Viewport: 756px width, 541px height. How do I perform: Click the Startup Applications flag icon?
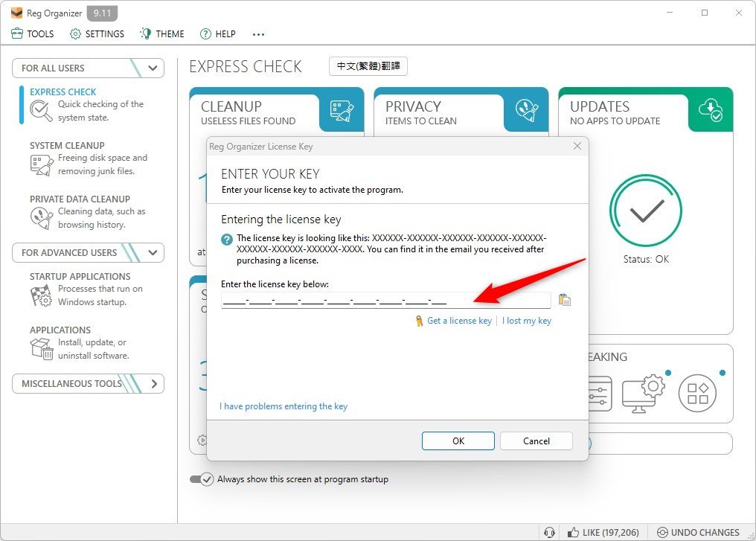click(x=42, y=295)
